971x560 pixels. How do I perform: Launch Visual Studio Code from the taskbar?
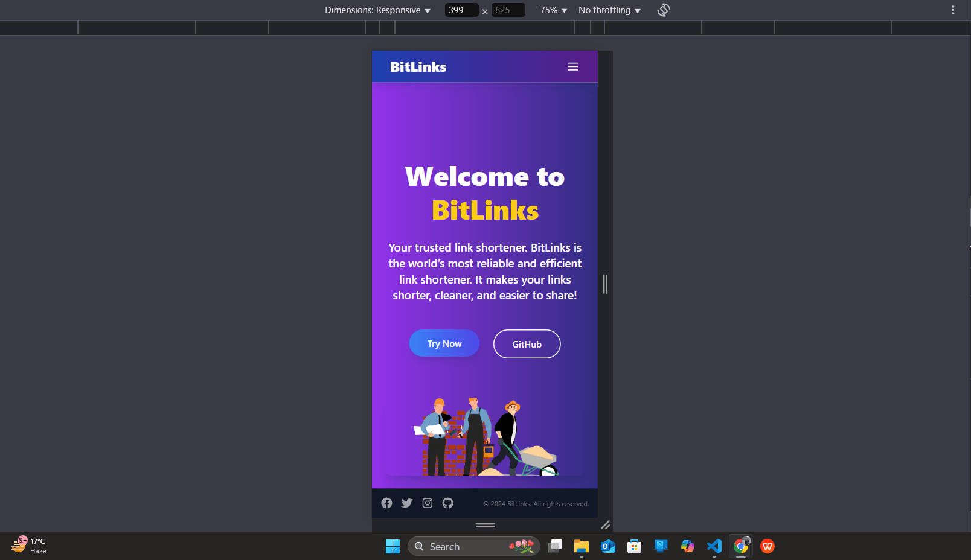[x=714, y=546]
